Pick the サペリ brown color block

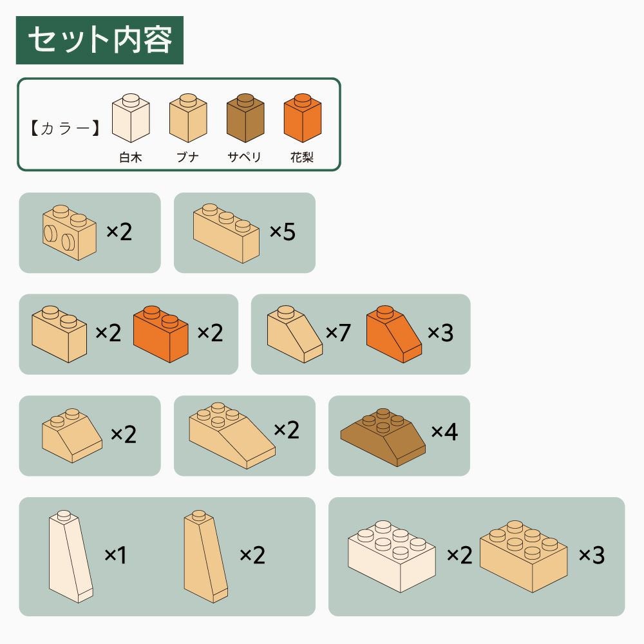(x=245, y=118)
